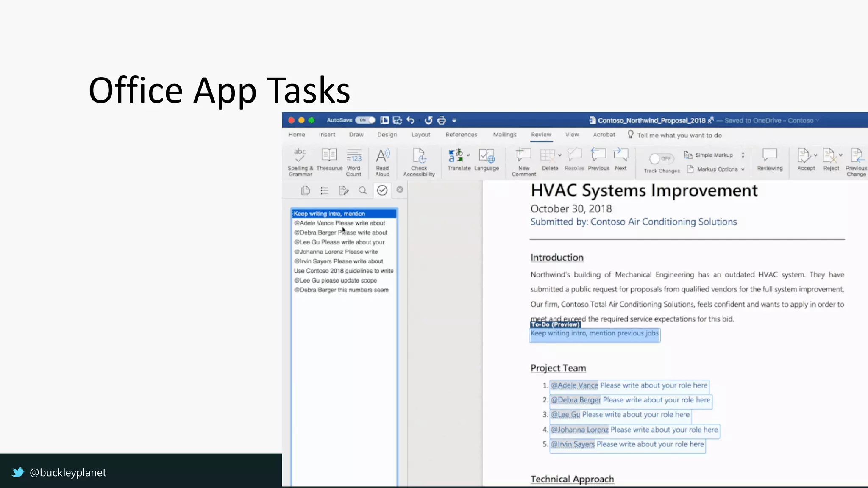Viewport: 868px width, 488px height.
Task: Switch to the Insert tab
Action: pos(327,135)
